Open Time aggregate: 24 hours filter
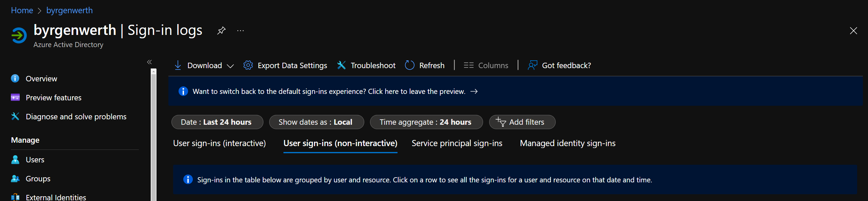The image size is (868, 201). click(x=426, y=122)
